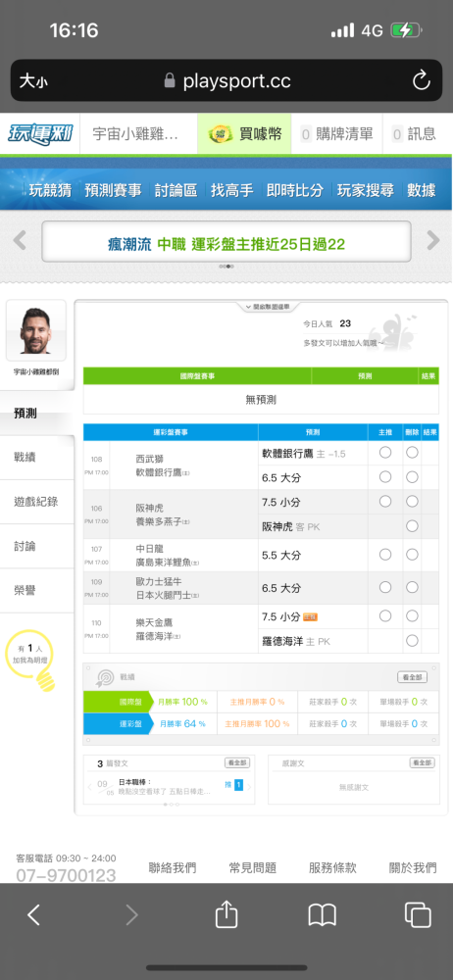Select the 主推 radio for 軟體銀行鷹 主 -1.5

(x=385, y=453)
